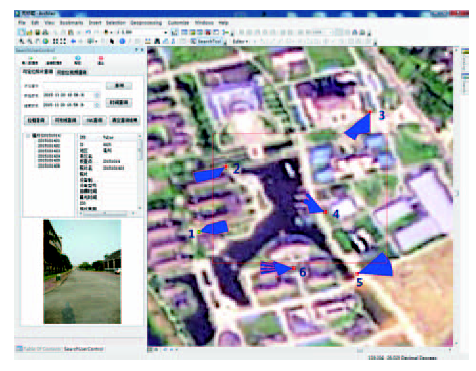The image size is (476, 371).
Task: Click the leftmost query button in button row
Action: tap(36, 120)
